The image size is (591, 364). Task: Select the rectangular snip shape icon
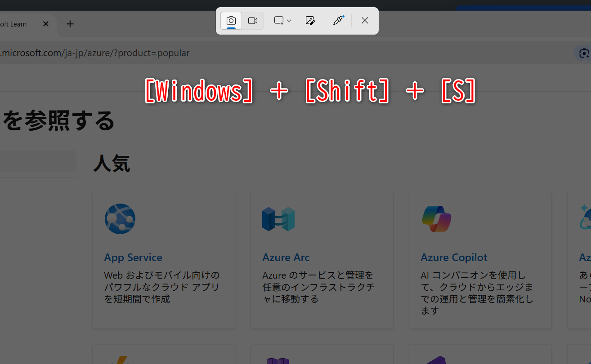coord(278,20)
